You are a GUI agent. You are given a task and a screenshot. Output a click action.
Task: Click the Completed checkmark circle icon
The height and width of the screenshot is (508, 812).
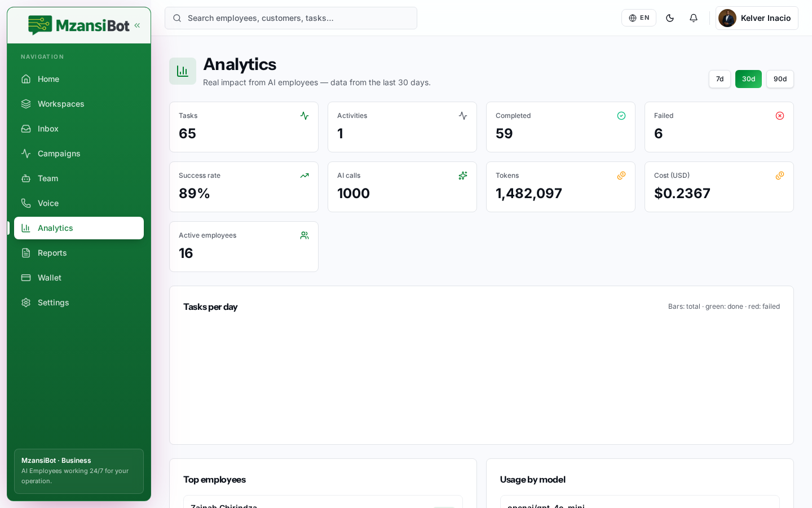point(621,116)
